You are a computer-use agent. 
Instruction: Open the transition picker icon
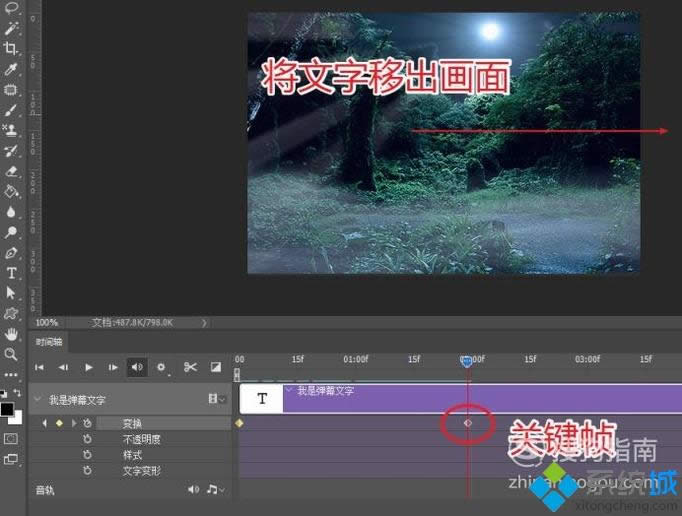tap(216, 367)
